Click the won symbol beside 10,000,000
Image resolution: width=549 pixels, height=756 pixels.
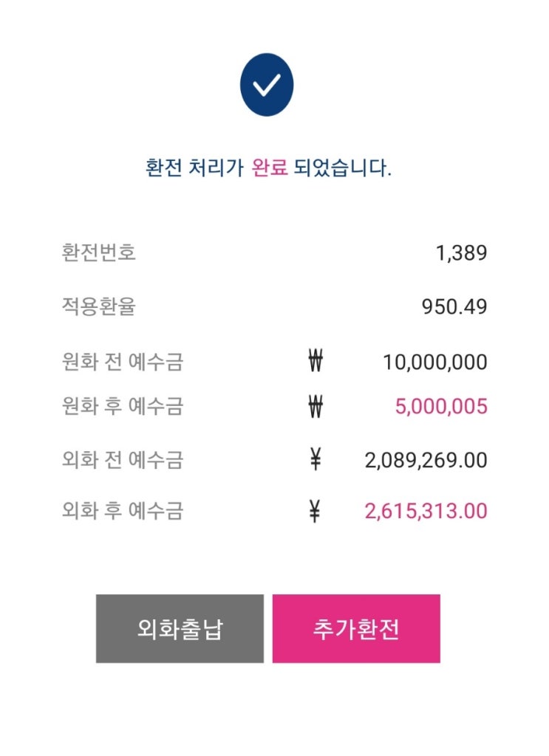(x=316, y=362)
